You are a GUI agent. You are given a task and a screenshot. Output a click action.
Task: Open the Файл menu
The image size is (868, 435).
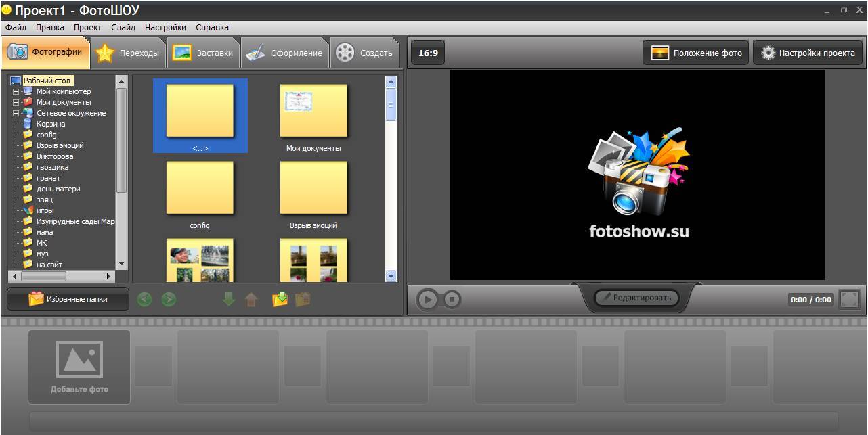[16, 28]
